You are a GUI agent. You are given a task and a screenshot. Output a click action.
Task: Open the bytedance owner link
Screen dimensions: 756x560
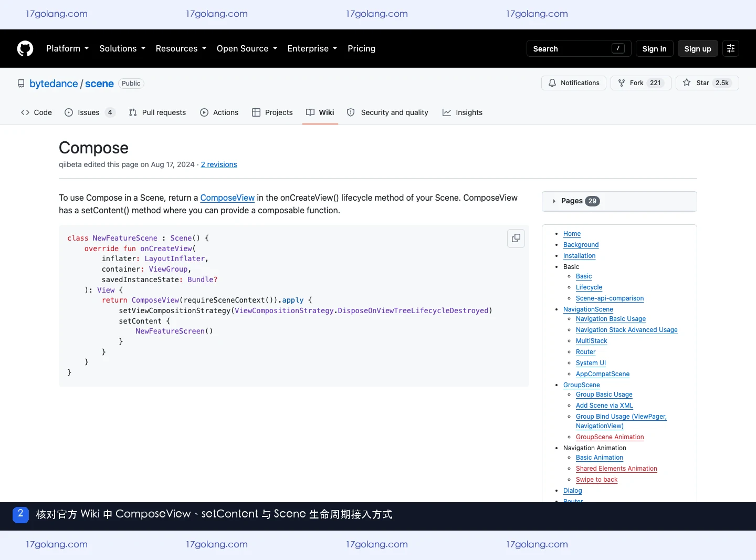[54, 84]
